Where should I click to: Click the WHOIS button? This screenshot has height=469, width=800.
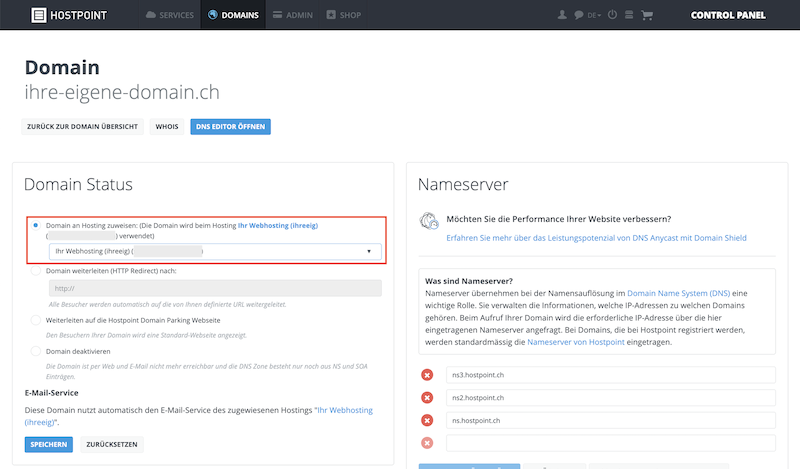(167, 127)
